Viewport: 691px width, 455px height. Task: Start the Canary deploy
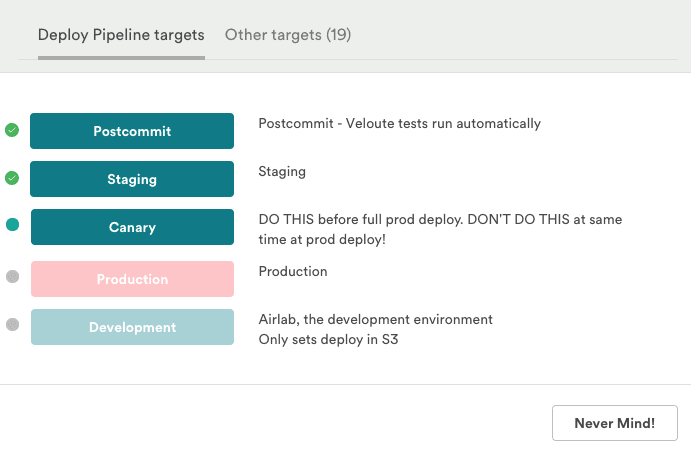[132, 227]
